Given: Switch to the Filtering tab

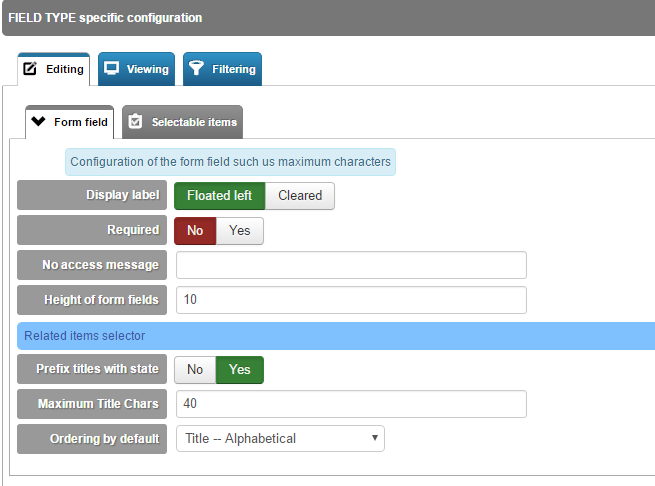Looking at the screenshot, I should click(x=222, y=69).
